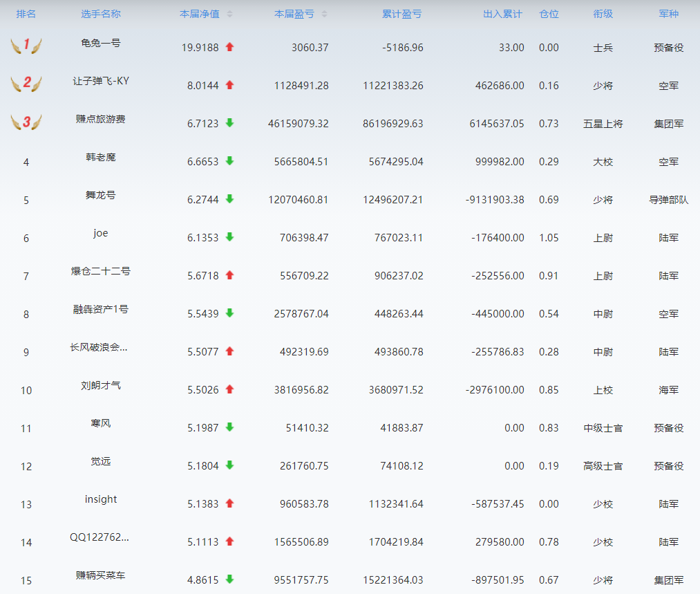Viewport: 700px width, 594px height.
Task: Select the 大校 rank cell
Action: [x=603, y=162]
